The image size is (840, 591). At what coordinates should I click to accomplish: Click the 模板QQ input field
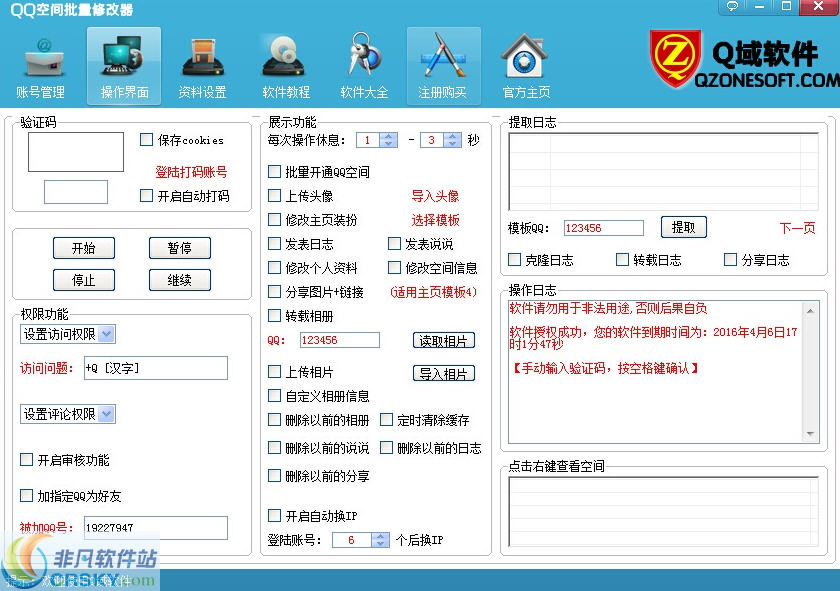(x=603, y=228)
